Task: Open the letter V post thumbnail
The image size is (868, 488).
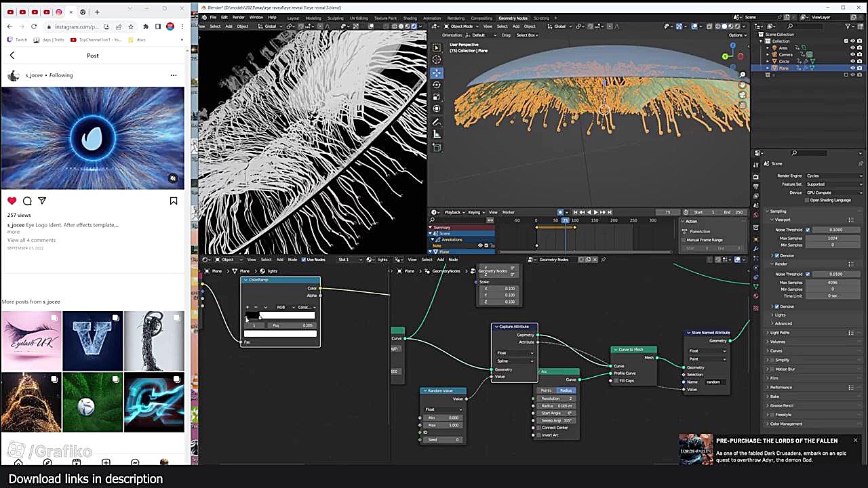Action: point(93,341)
